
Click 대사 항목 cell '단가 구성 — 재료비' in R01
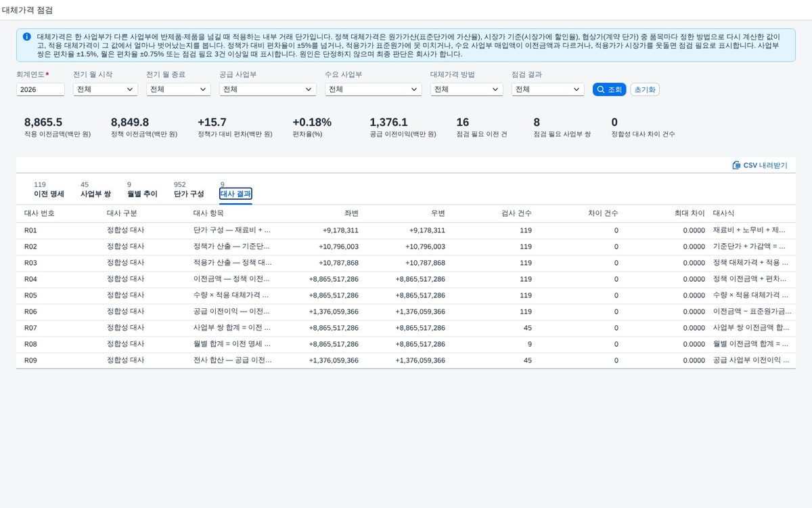coord(232,230)
